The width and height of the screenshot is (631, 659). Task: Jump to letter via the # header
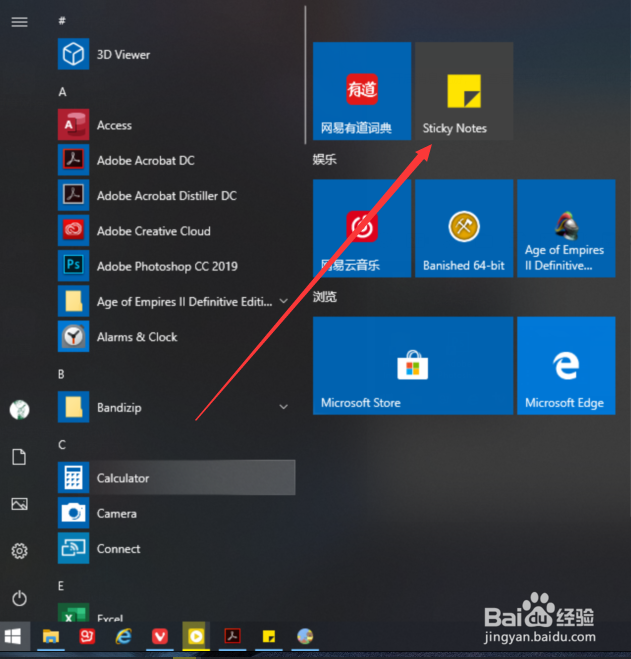click(x=62, y=21)
